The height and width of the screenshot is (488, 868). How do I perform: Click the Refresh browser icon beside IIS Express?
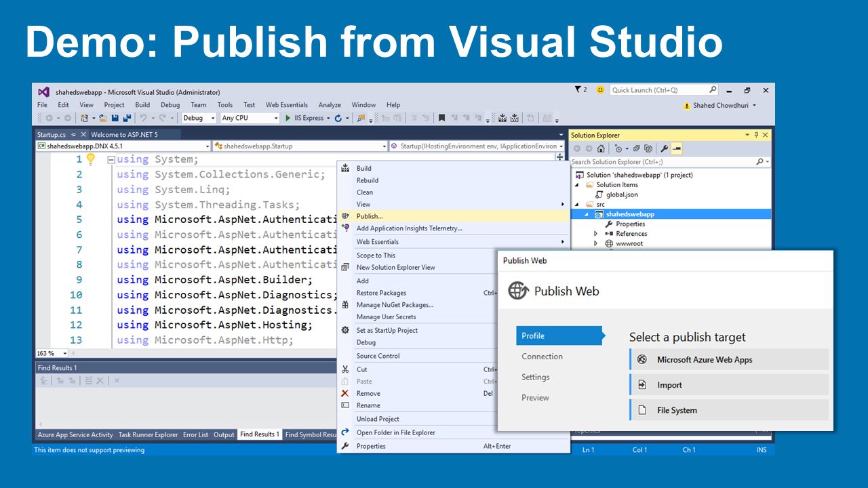[338, 118]
